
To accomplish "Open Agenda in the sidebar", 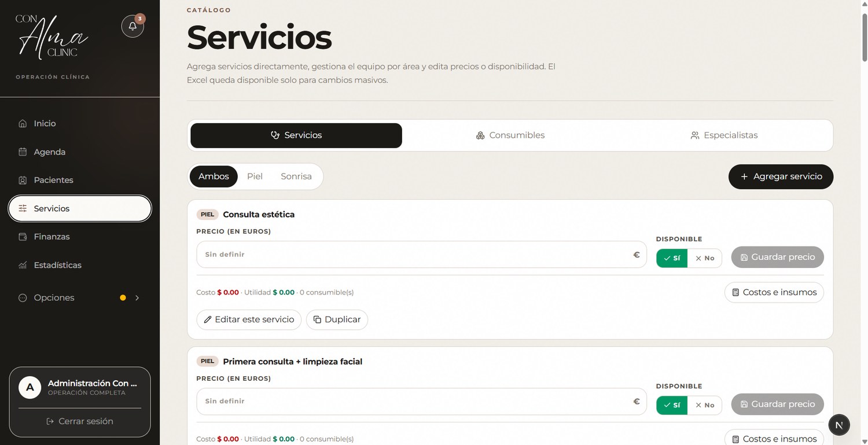I will point(80,152).
